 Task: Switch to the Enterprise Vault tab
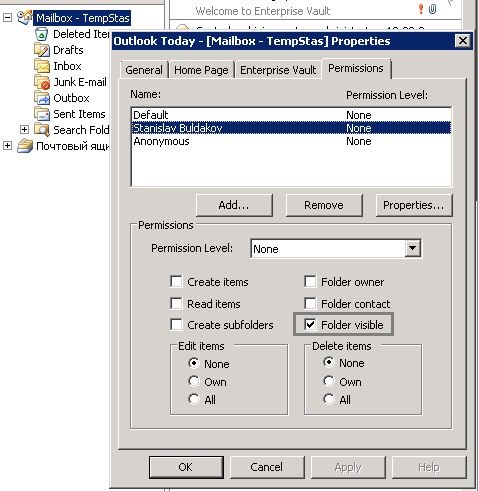278,70
